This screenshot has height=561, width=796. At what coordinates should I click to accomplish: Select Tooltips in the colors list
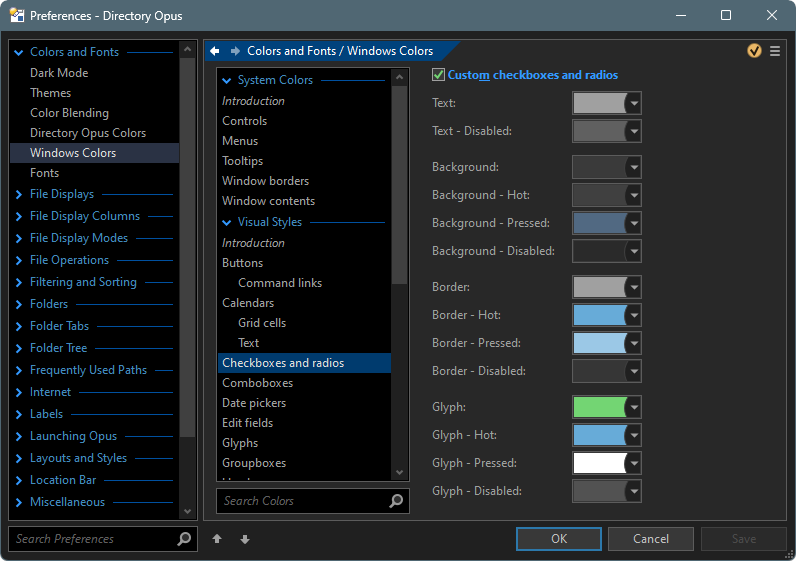242,161
